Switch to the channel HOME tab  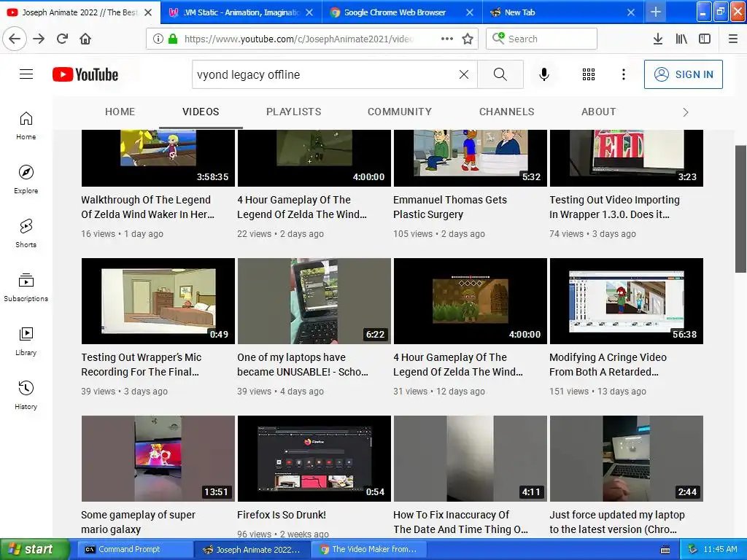(x=120, y=112)
